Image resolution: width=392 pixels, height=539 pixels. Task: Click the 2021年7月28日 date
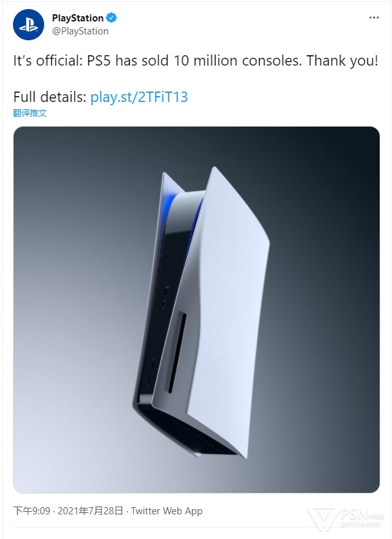[x=90, y=511]
